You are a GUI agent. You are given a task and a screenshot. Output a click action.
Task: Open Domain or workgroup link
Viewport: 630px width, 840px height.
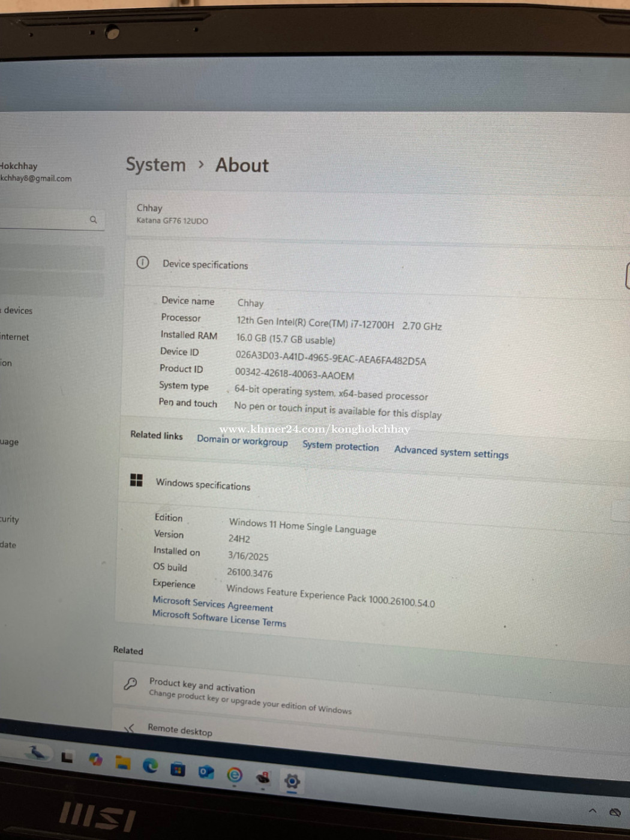(242, 440)
